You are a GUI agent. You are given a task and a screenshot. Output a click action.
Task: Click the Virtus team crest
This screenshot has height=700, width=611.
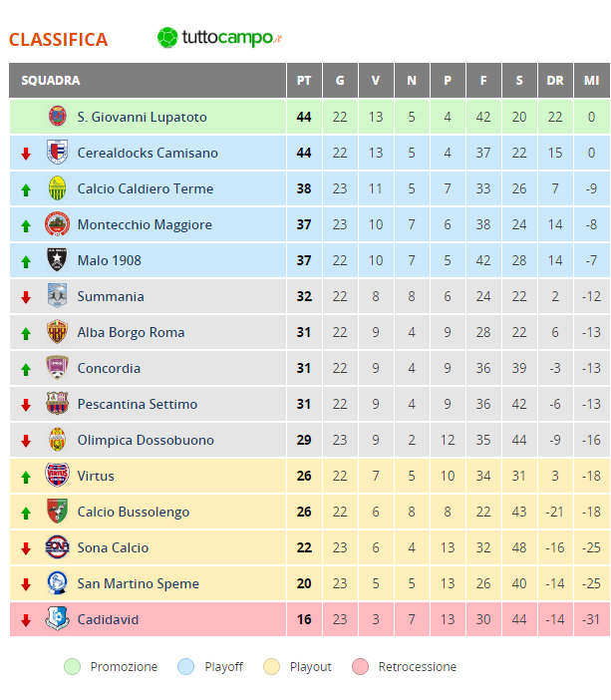pyautogui.click(x=57, y=475)
